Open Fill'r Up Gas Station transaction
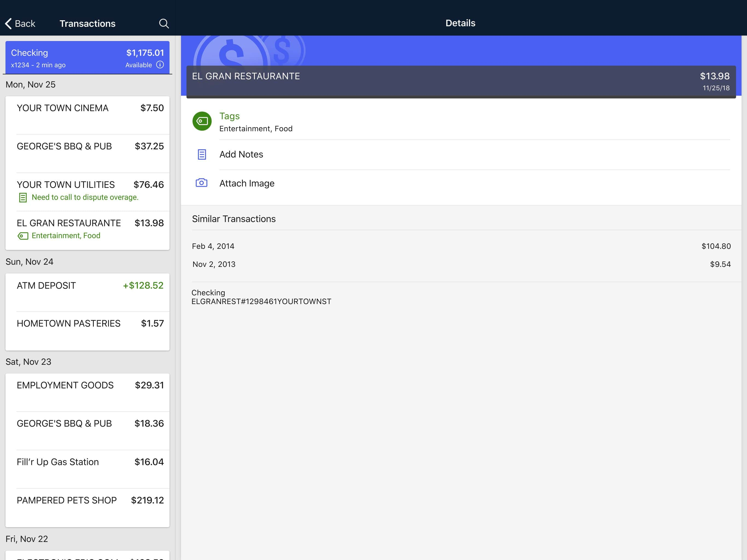This screenshot has width=747, height=560. click(87, 469)
